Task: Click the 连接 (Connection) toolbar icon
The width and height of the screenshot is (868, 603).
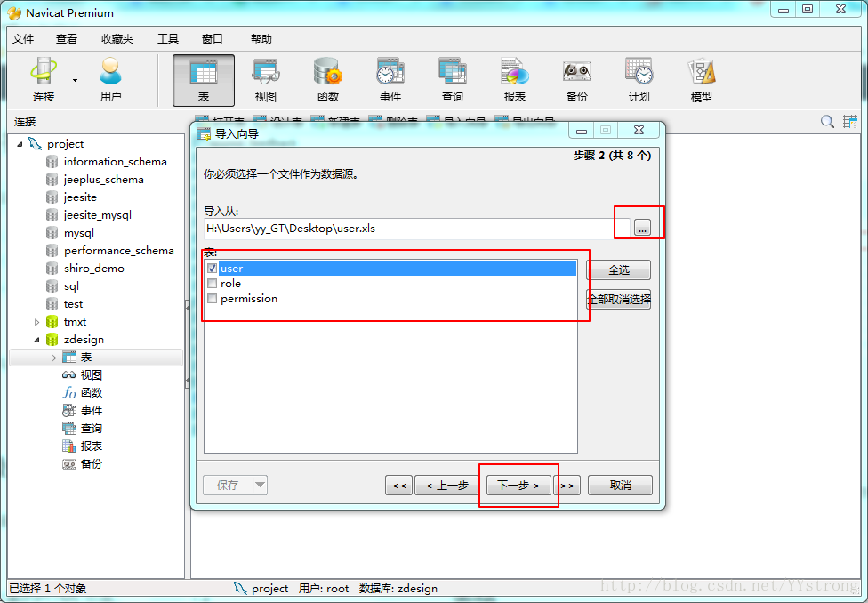Action: click(43, 80)
